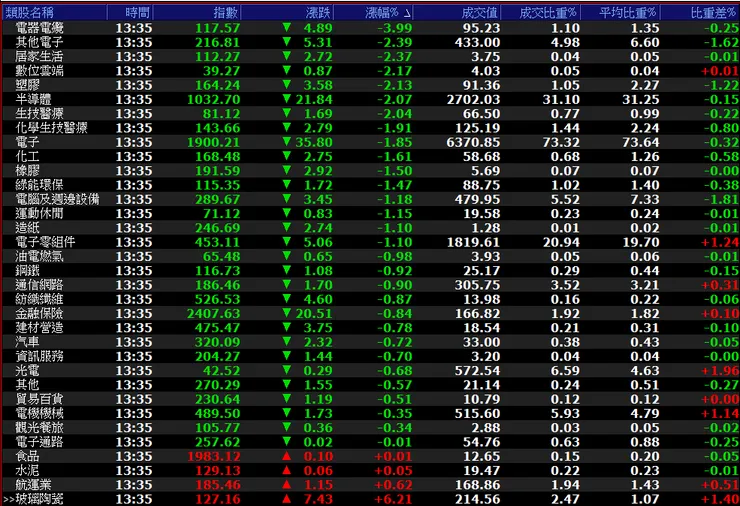
Task: Click the 電子 index value 1900.21
Action: point(214,143)
